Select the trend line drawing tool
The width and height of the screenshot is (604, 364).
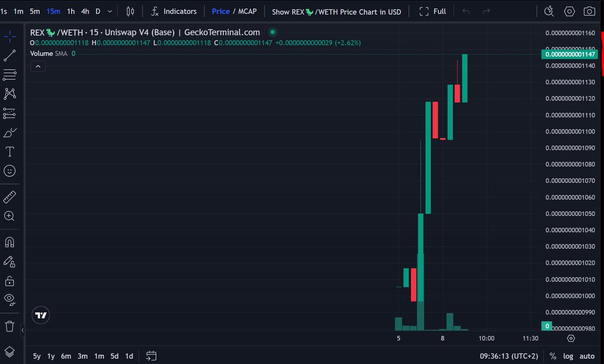pos(10,56)
